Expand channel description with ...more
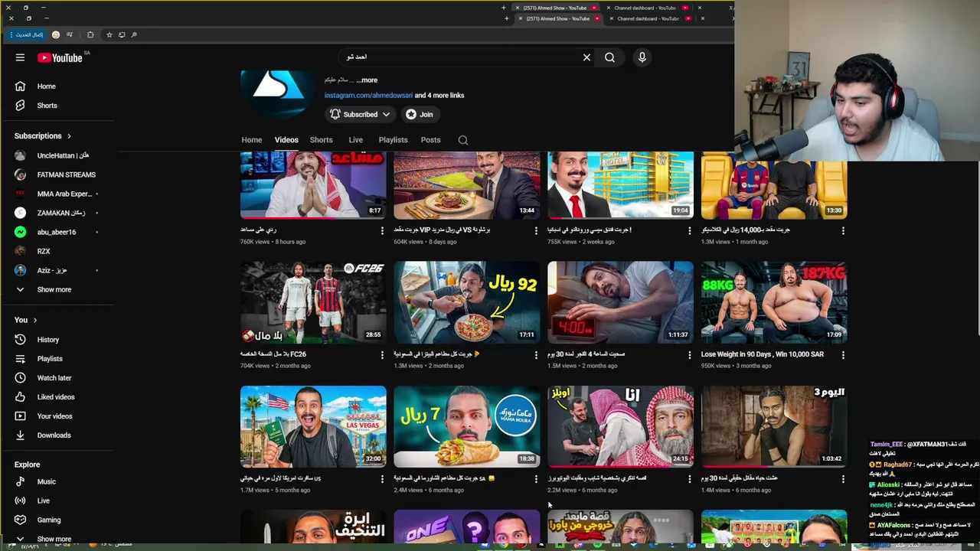Image resolution: width=980 pixels, height=551 pixels. [x=367, y=80]
